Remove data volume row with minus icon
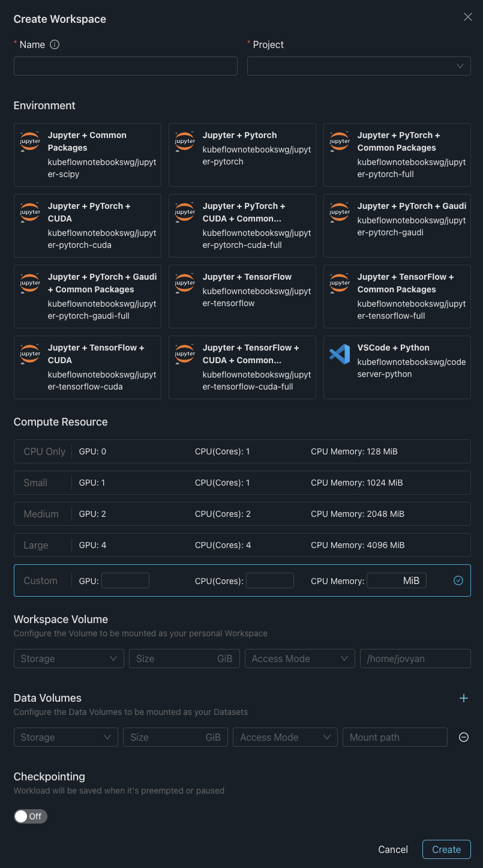The height and width of the screenshot is (868, 483). [463, 737]
